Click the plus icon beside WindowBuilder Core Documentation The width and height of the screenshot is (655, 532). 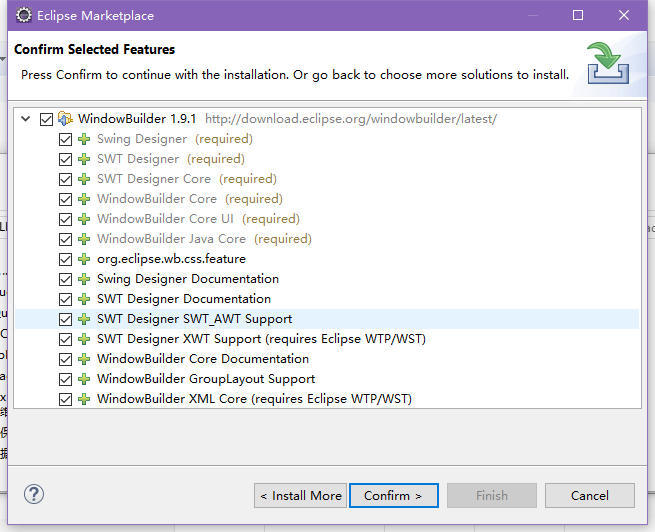[84, 359]
